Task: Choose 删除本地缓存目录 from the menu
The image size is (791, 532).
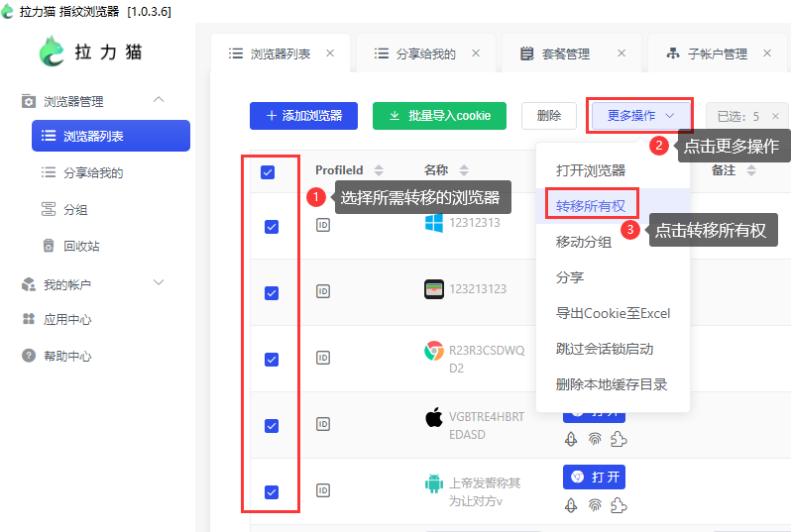Action: 613,384
